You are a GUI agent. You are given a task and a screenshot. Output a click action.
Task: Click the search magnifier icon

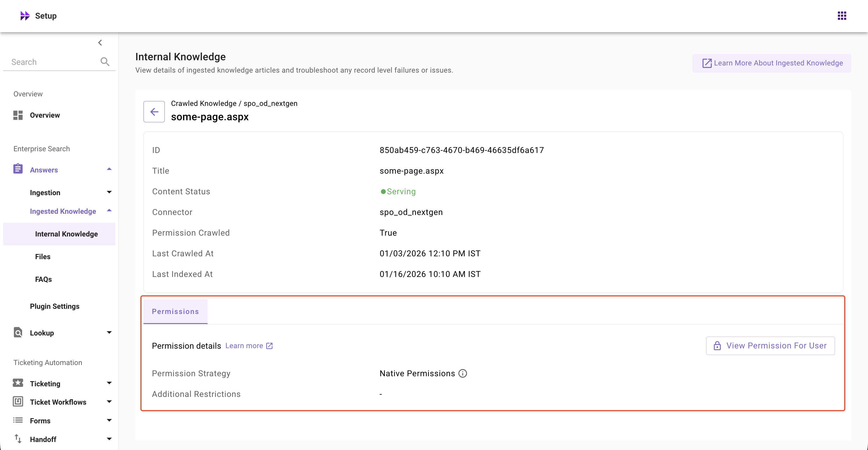pos(105,62)
